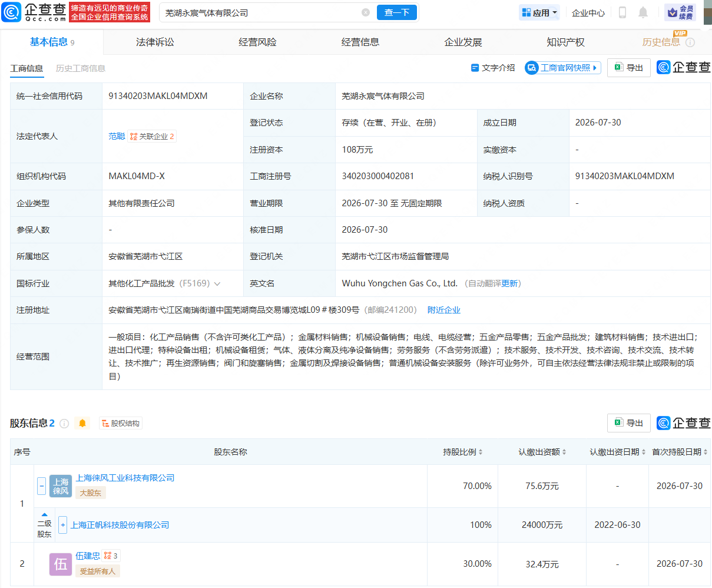
Task: Expand 上海正帆科技股份 sub-shareholder
Action: [63, 525]
